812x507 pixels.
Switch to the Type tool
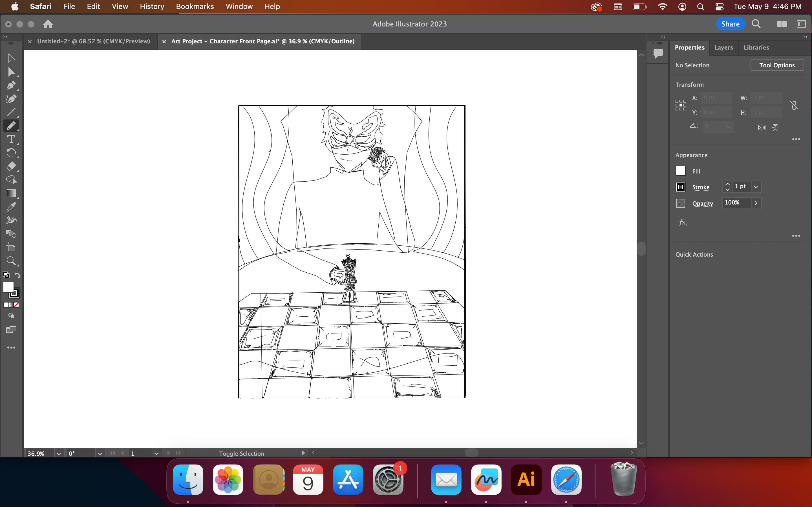click(x=11, y=139)
